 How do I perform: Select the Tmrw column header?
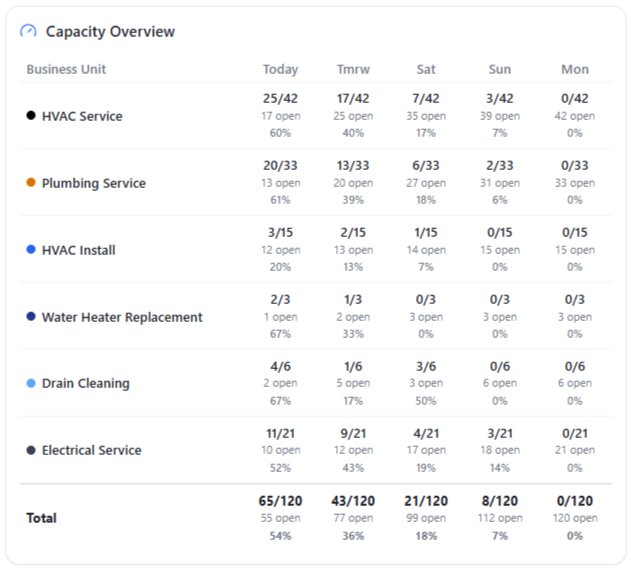(x=353, y=69)
